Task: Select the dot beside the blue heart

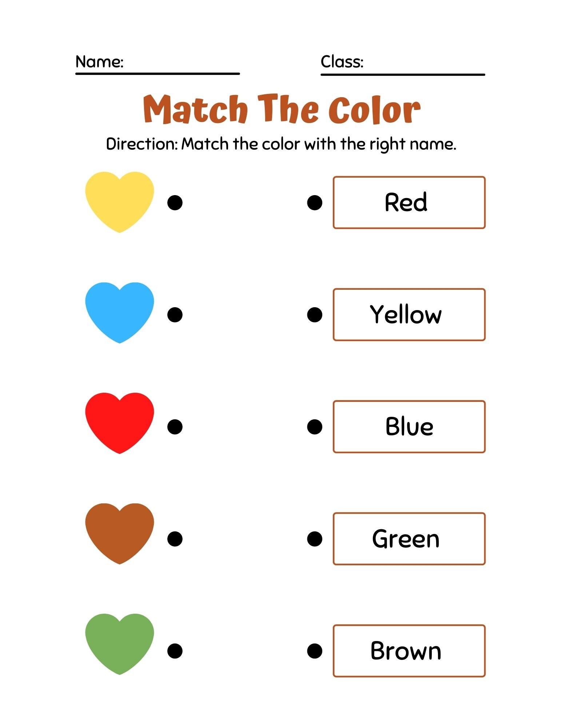Action: [175, 315]
